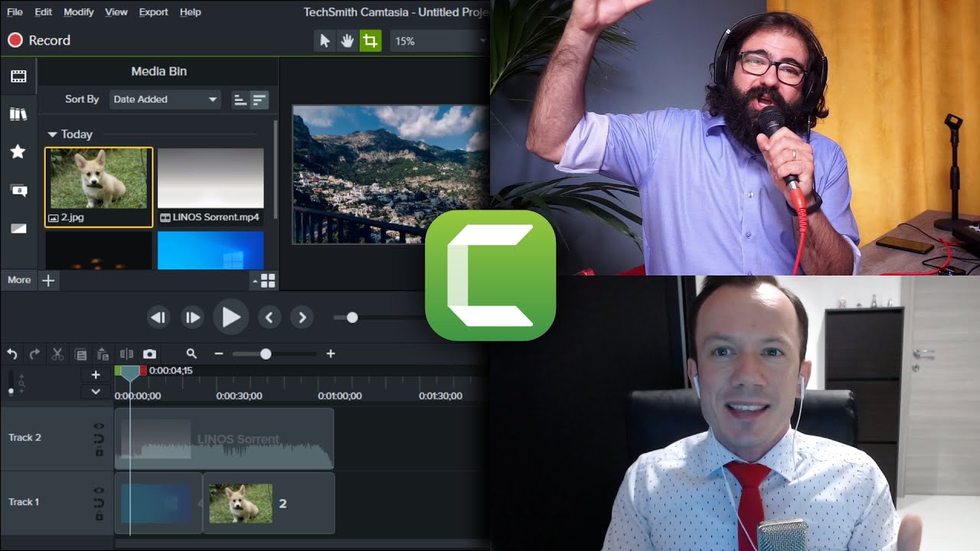This screenshot has width=980, height=551.
Task: Set sort order to descending
Action: point(260,99)
